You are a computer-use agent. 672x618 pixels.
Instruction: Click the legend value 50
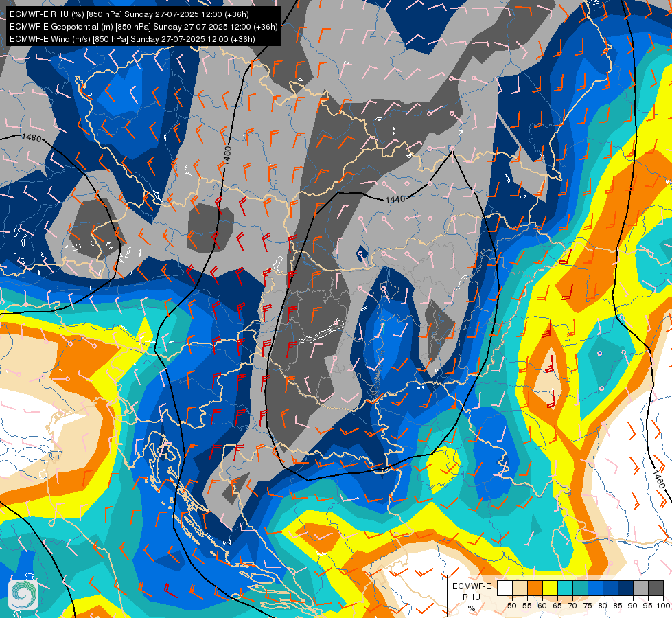tap(512, 606)
